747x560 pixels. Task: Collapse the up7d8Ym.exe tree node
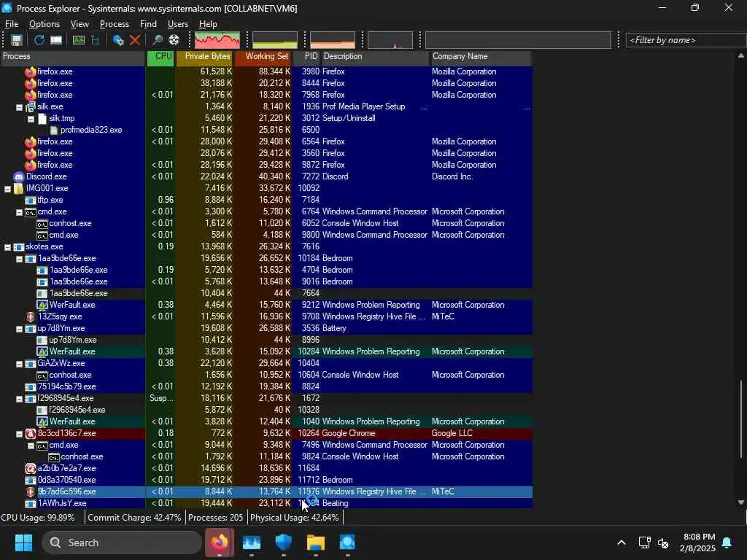coord(19,329)
